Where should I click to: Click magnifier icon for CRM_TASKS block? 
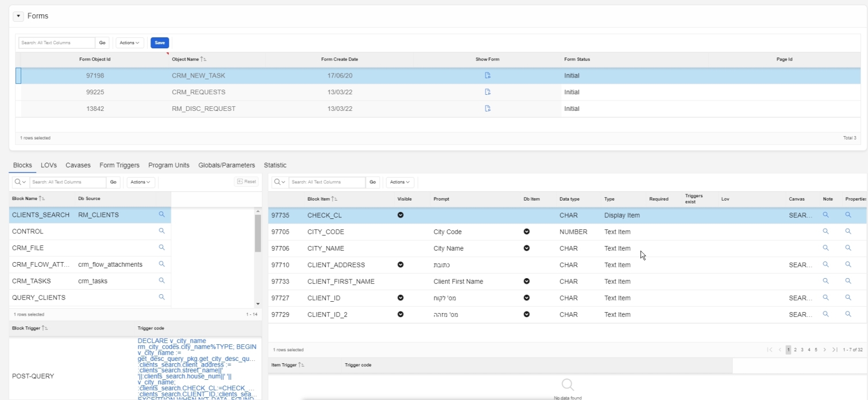pos(161,281)
